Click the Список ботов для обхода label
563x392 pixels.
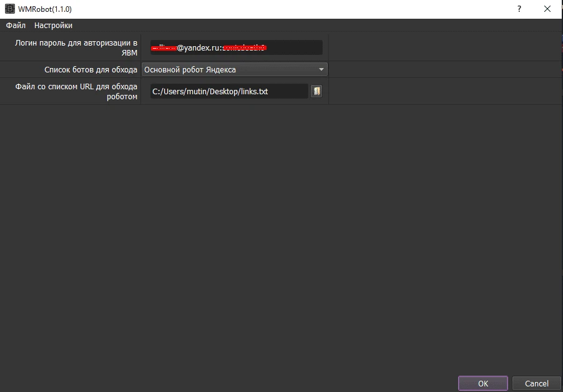(91, 70)
